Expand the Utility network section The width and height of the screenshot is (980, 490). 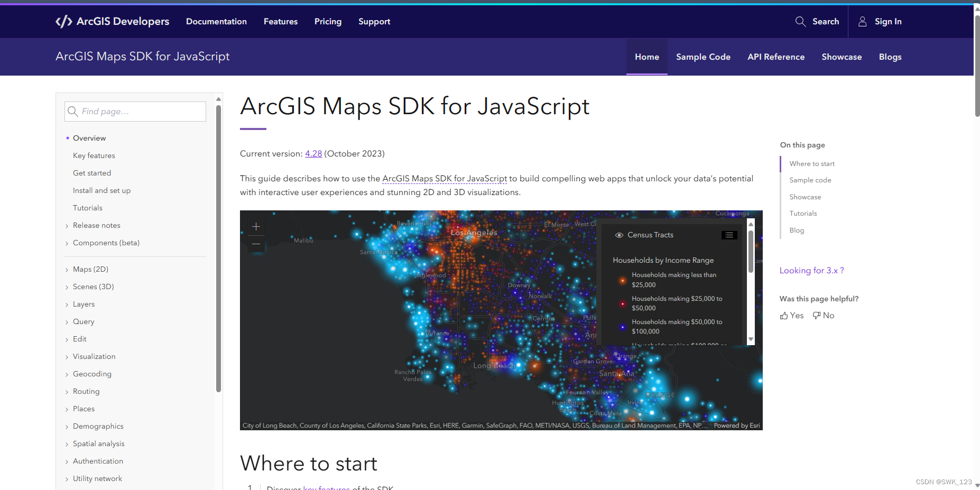67,479
